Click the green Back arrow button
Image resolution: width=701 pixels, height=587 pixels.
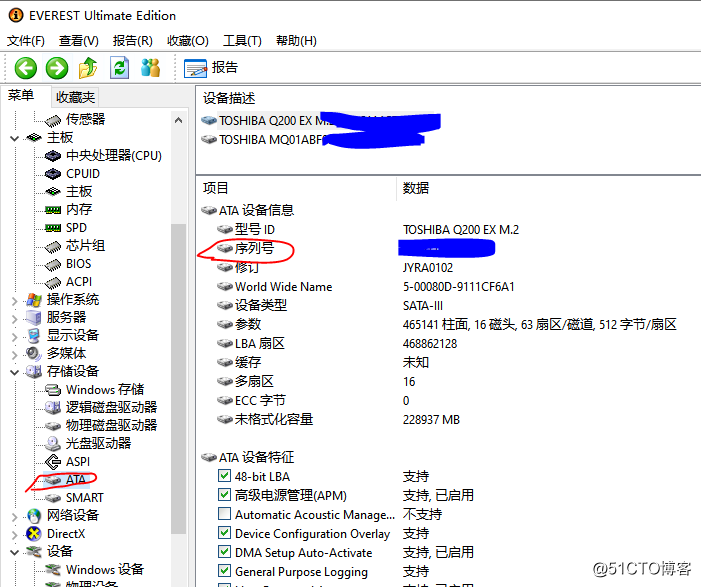coord(25,68)
